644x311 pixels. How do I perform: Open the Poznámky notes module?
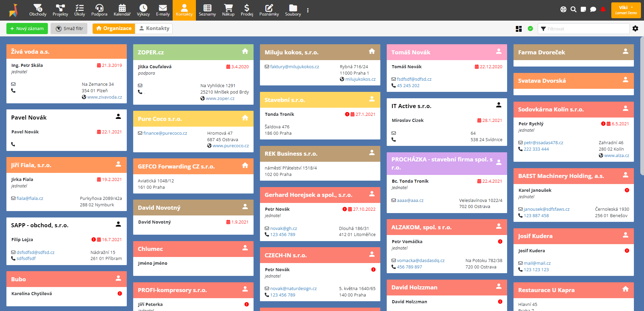pos(269,10)
